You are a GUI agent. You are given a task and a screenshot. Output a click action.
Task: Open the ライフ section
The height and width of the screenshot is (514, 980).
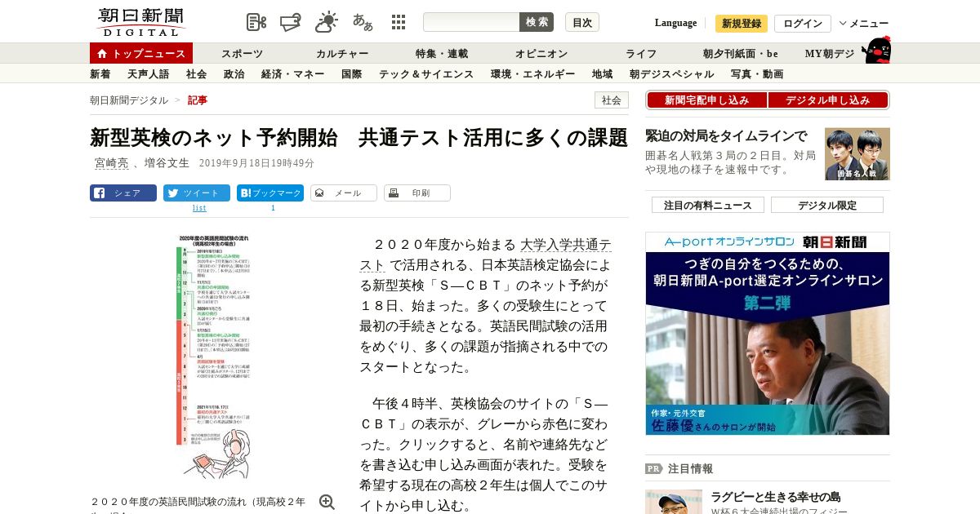[x=641, y=54]
